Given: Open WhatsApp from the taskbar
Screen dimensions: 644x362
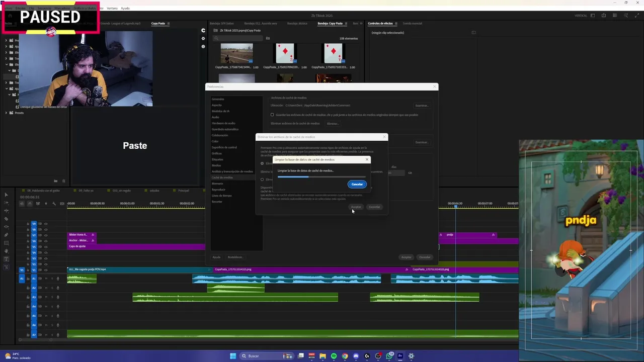Looking at the screenshot, I should (x=389, y=356).
